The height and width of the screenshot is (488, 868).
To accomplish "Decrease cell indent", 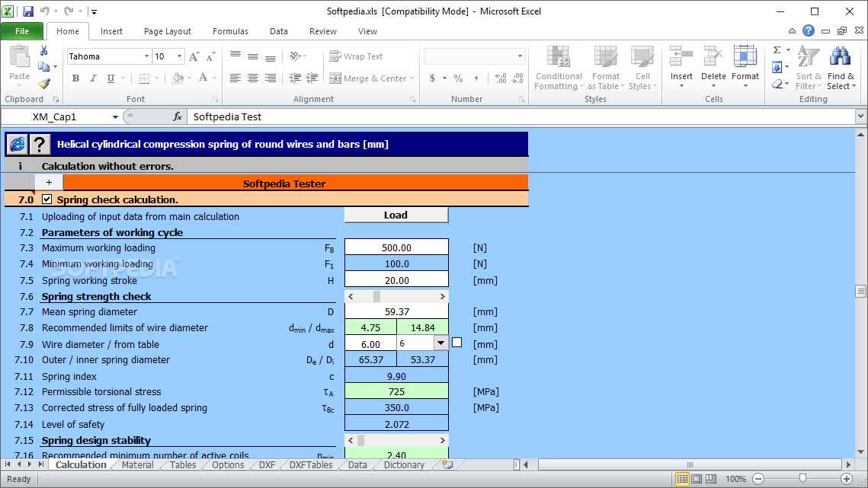I will (295, 78).
